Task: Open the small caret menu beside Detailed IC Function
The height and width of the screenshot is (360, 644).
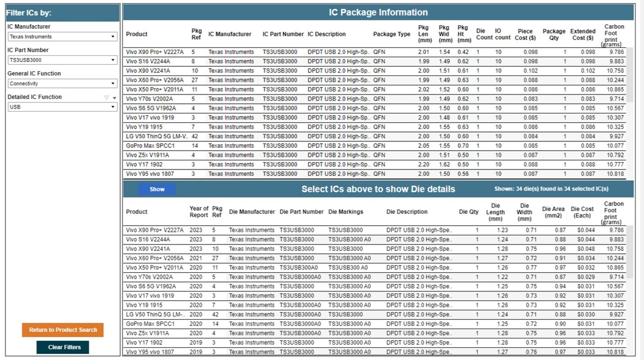Action: pyautogui.click(x=115, y=97)
